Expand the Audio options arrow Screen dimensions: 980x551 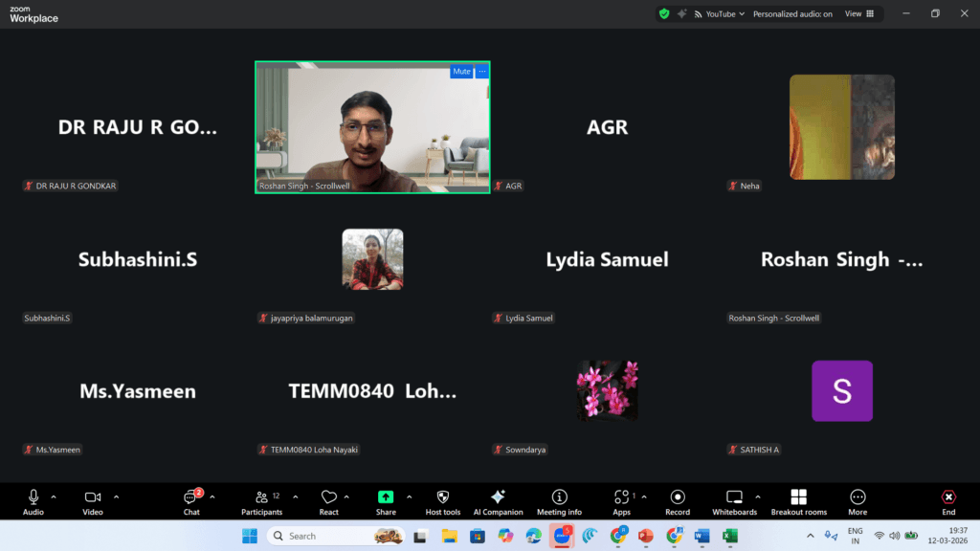[x=54, y=497]
